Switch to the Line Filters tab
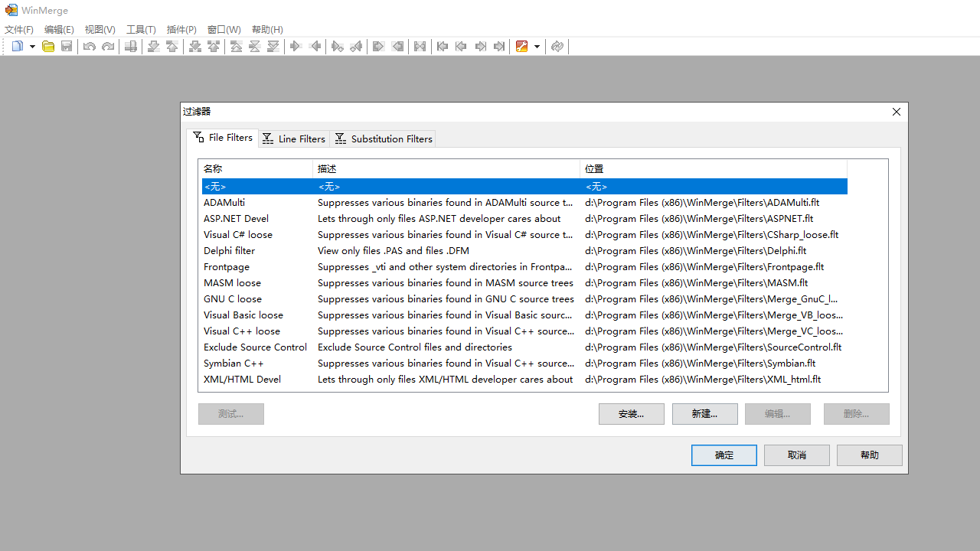Image resolution: width=980 pixels, height=551 pixels. coord(293,139)
